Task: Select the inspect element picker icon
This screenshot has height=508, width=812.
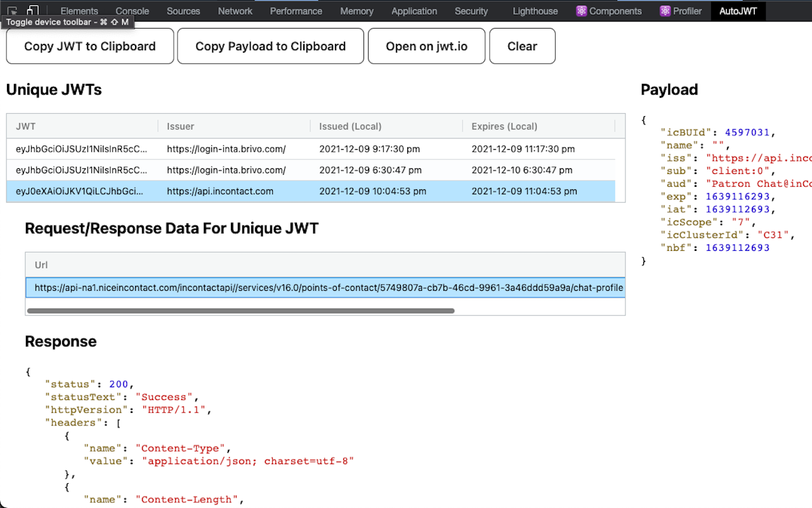Action: [x=13, y=10]
